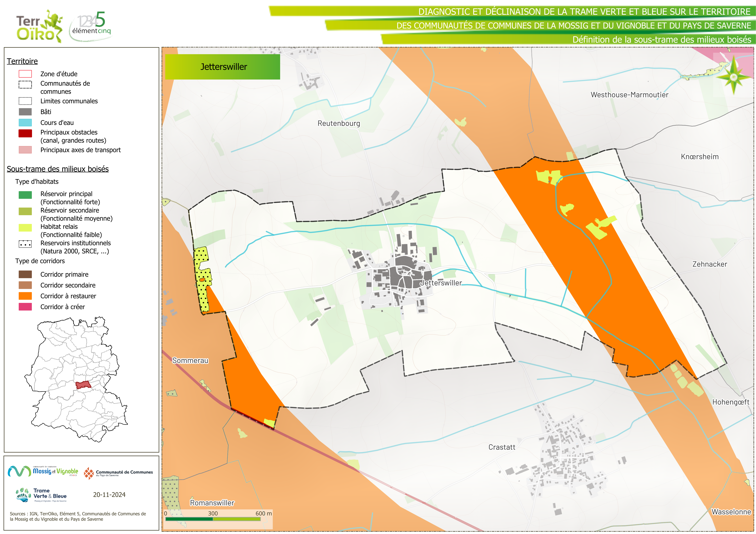Image resolution: width=756 pixels, height=534 pixels.
Task: Click the Corridor à restaurer orange swatch
Action: [25, 296]
